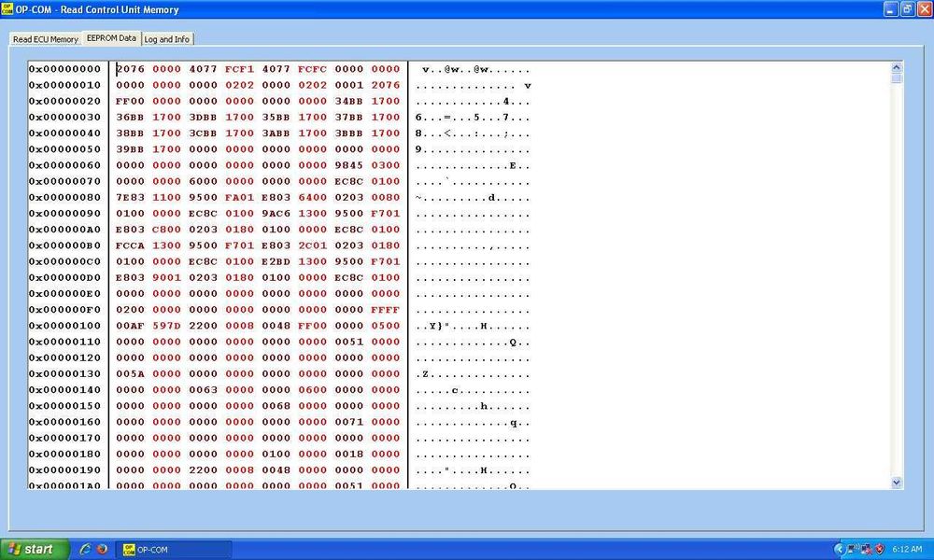Viewport: 934px width, 560px height.
Task: Click hex value FCF1 in first row
Action: (x=239, y=69)
